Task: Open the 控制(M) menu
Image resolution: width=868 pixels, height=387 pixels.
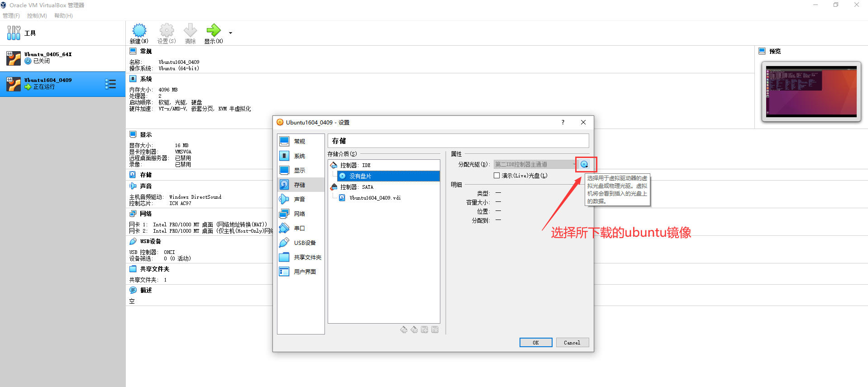Action: pyautogui.click(x=37, y=16)
